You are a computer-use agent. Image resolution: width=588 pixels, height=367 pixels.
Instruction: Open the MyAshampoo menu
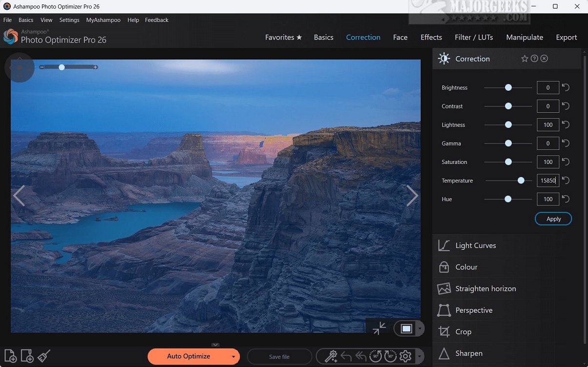pos(103,20)
